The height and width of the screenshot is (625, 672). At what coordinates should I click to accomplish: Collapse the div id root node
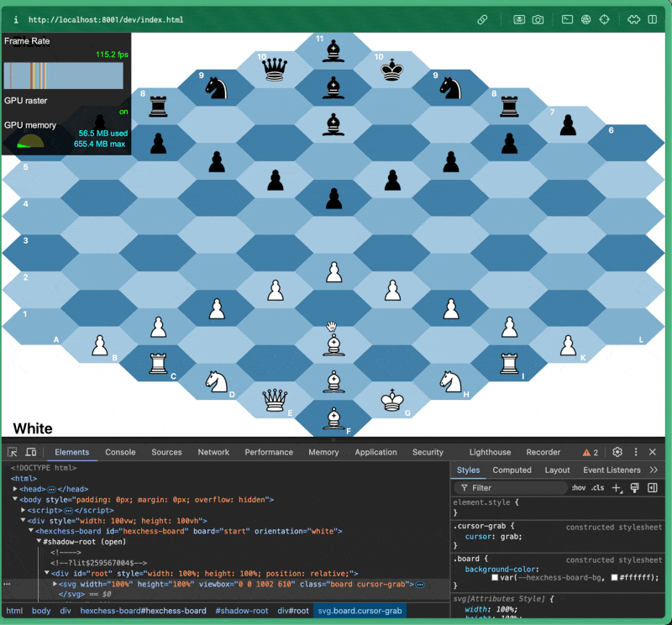click(47, 573)
